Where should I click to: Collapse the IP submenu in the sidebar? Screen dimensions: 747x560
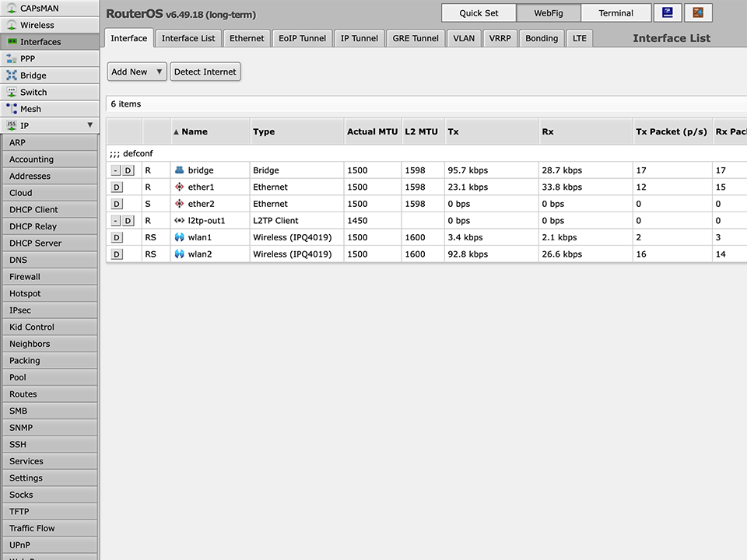[90, 124]
